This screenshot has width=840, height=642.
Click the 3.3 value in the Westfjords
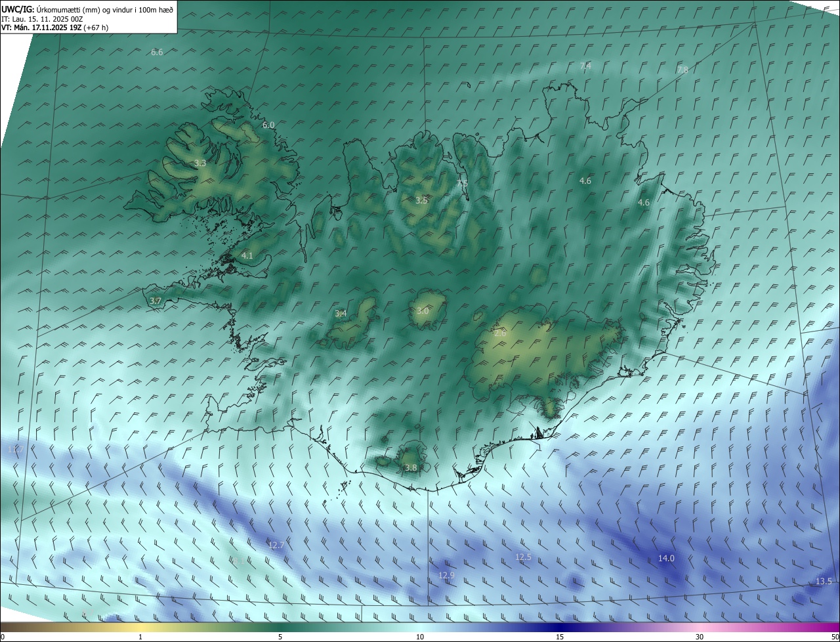[200, 163]
